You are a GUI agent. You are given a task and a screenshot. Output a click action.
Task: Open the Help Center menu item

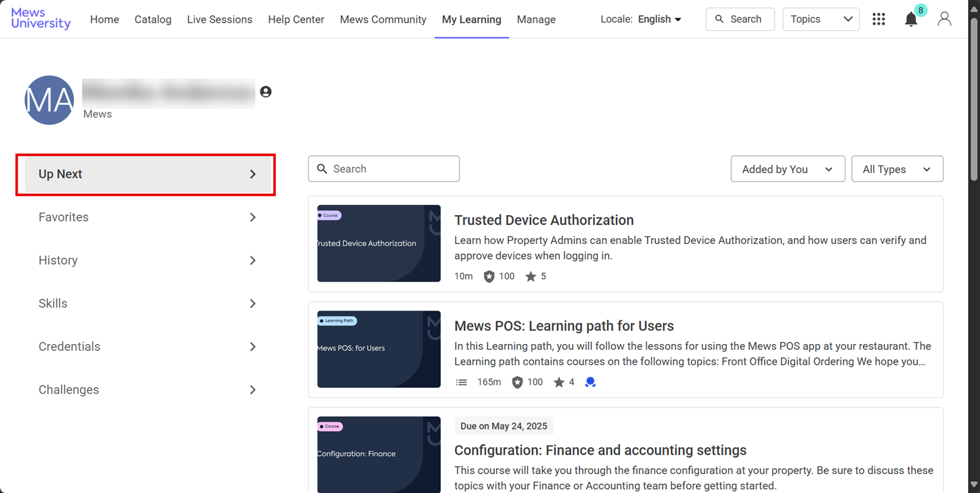click(296, 19)
